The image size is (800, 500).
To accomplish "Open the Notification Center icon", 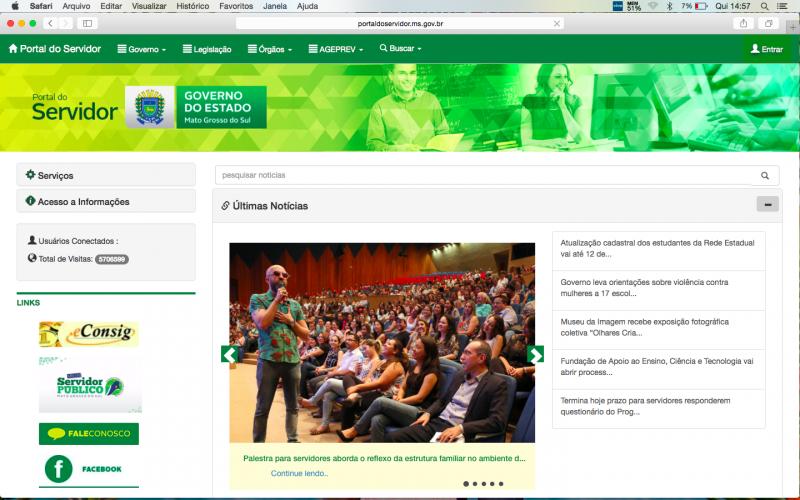I will click(x=782, y=6).
